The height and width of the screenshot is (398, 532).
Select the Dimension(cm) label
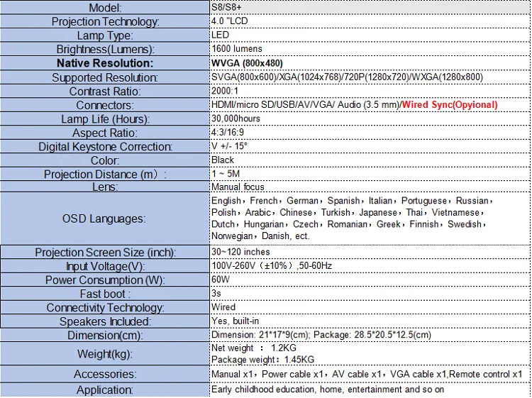click(x=105, y=336)
